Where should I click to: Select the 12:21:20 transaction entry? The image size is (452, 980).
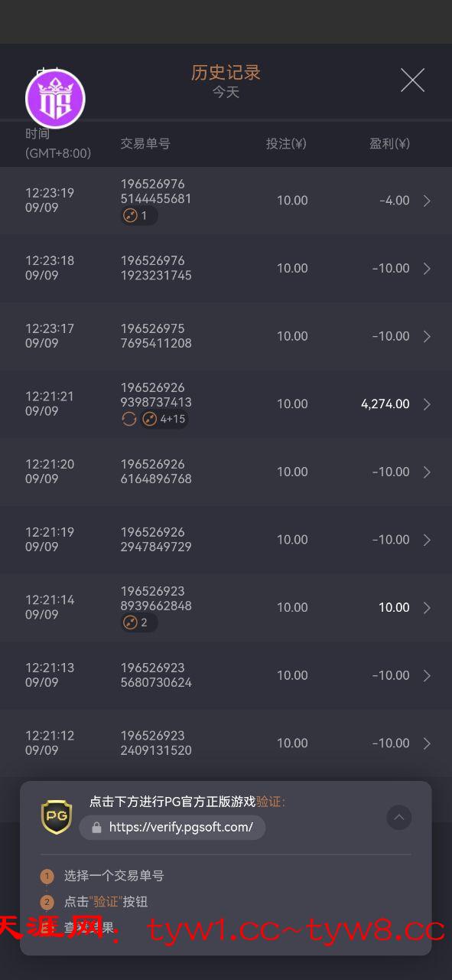[226, 472]
